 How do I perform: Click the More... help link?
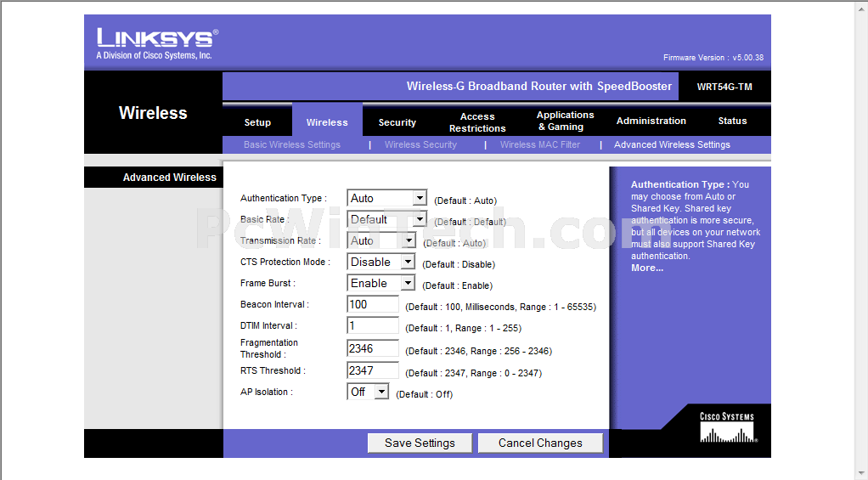646,268
